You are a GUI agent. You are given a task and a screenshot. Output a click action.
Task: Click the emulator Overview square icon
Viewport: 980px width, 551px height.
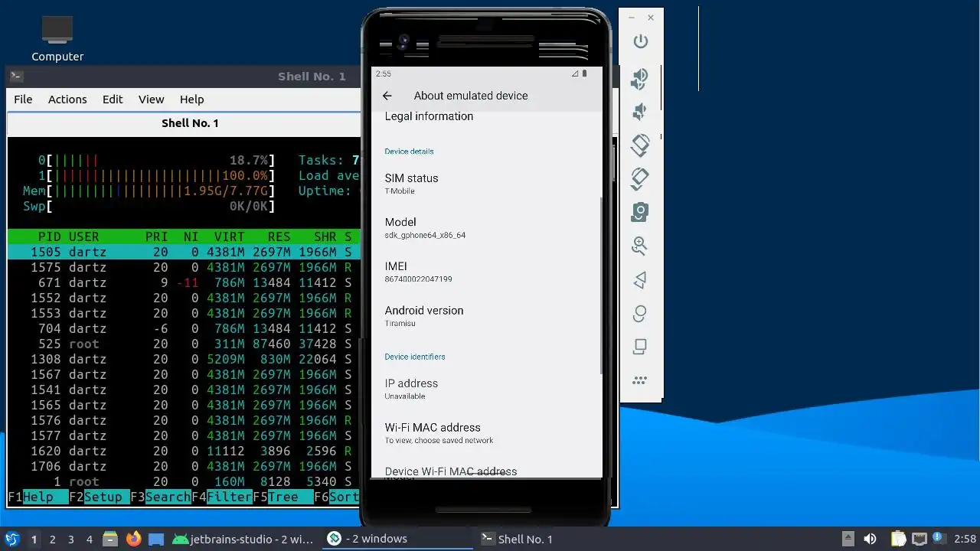pos(640,347)
